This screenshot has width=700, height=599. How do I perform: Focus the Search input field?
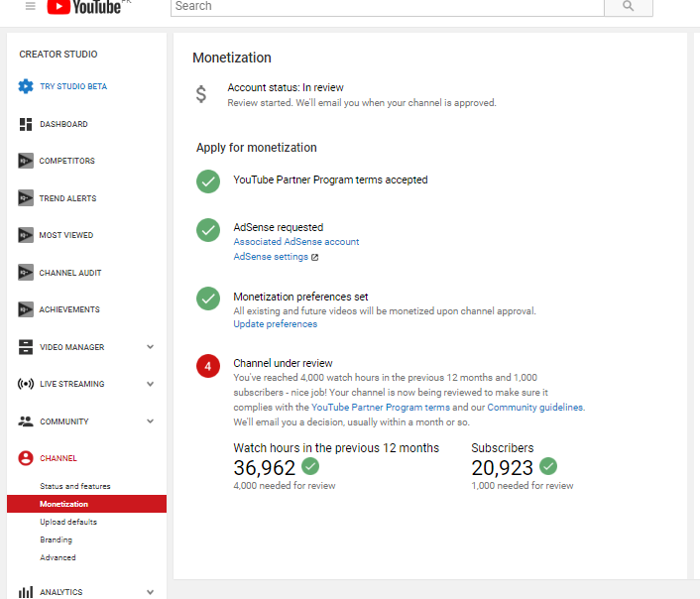tap(388, 6)
